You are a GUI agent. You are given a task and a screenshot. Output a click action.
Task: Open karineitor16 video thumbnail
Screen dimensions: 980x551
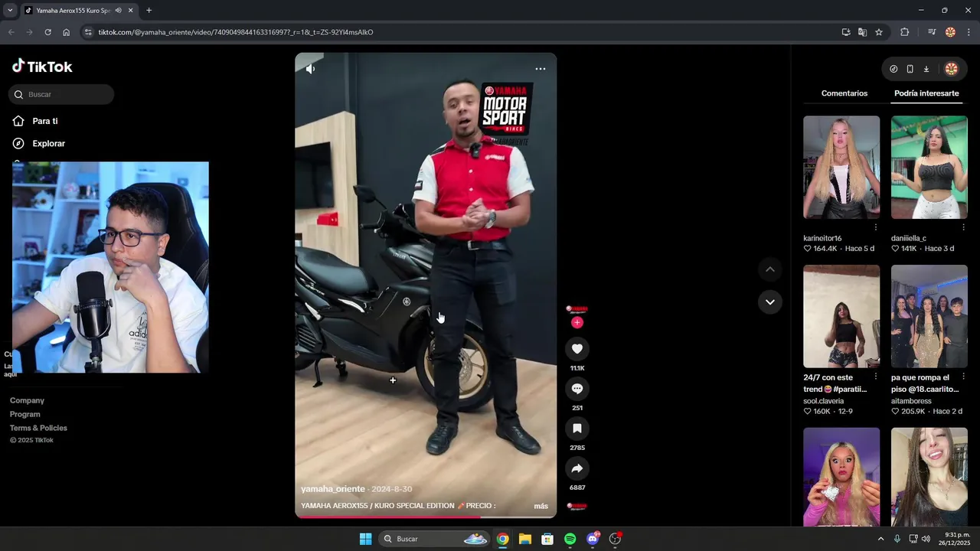coord(841,167)
